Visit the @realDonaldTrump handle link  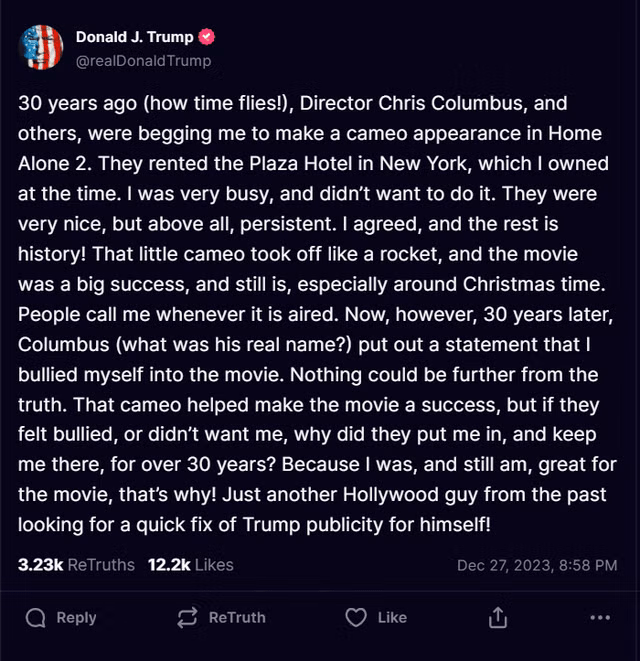pos(143,61)
